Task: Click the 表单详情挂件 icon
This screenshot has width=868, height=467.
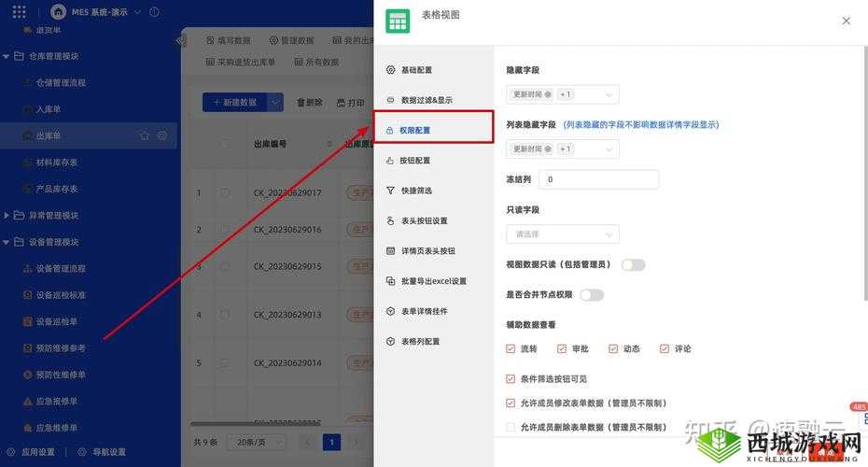Action: [x=390, y=311]
